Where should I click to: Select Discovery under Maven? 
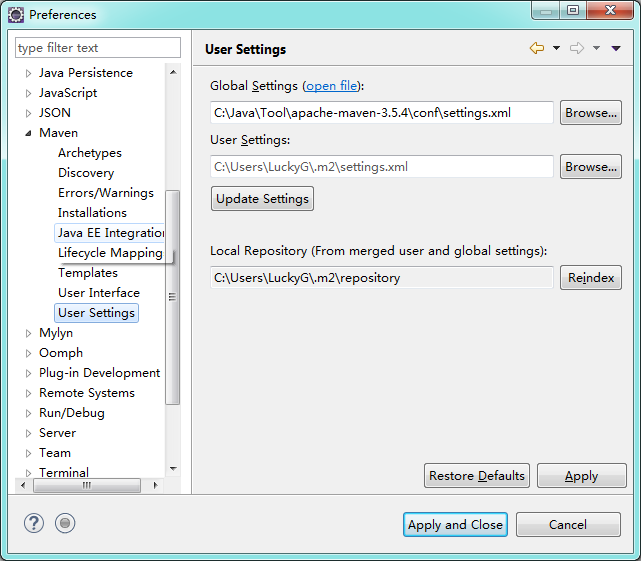click(86, 173)
